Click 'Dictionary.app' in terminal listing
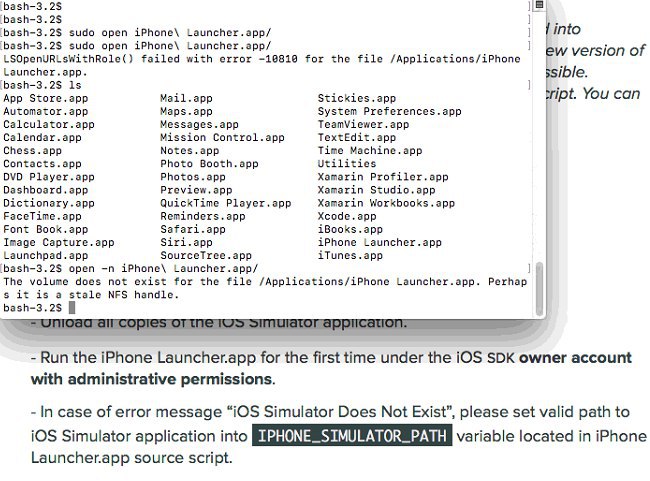 click(x=49, y=204)
